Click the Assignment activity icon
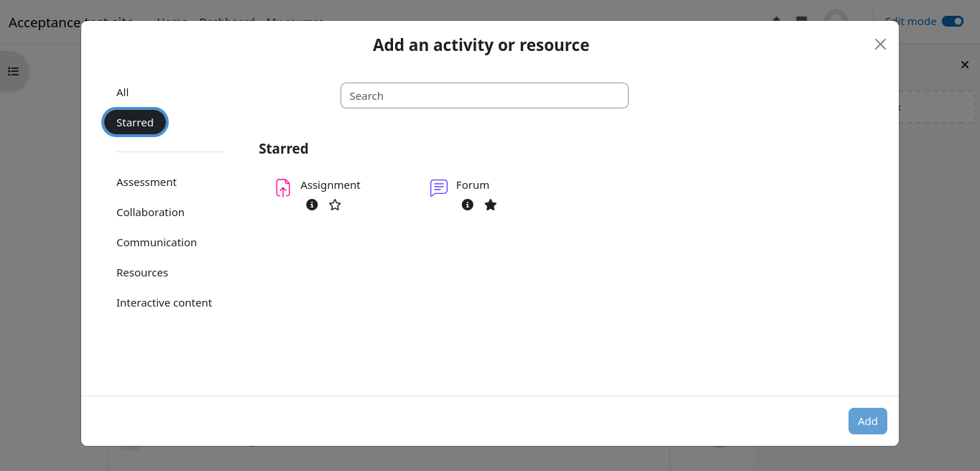 pos(283,187)
